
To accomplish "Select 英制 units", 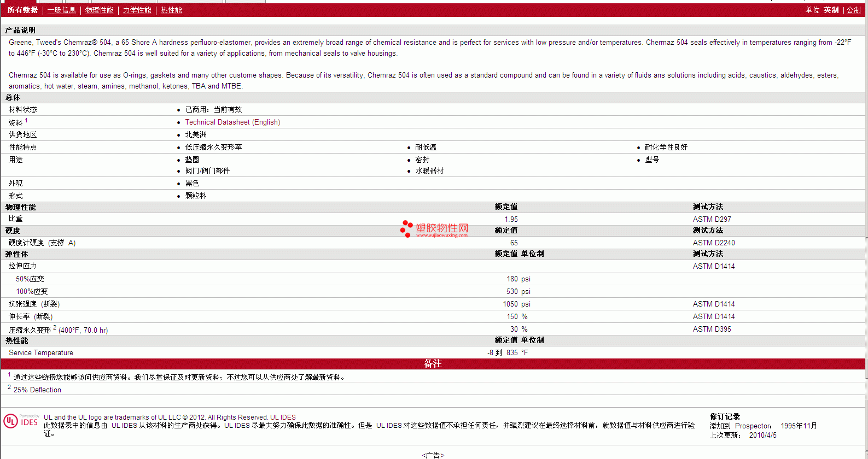I will (831, 10).
